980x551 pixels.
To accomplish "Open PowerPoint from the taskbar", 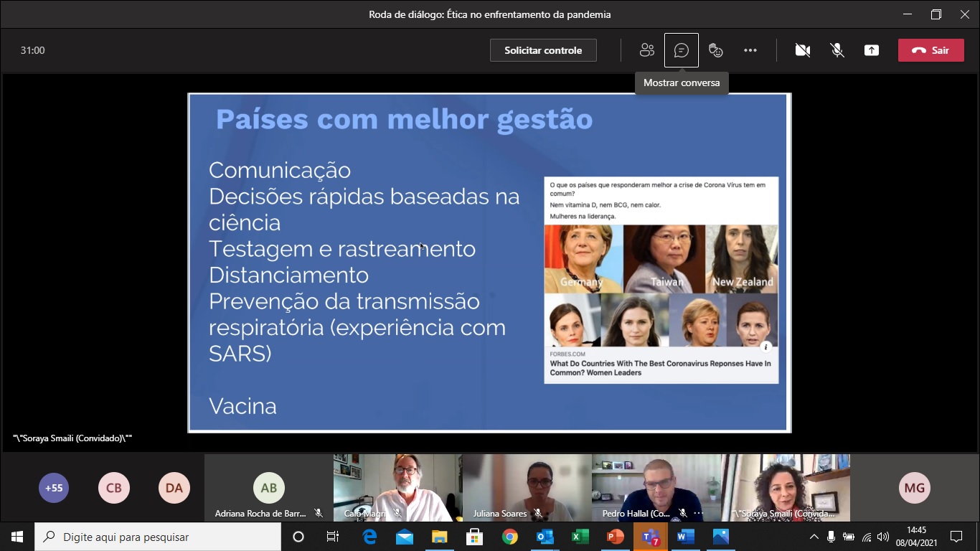I will click(x=615, y=537).
